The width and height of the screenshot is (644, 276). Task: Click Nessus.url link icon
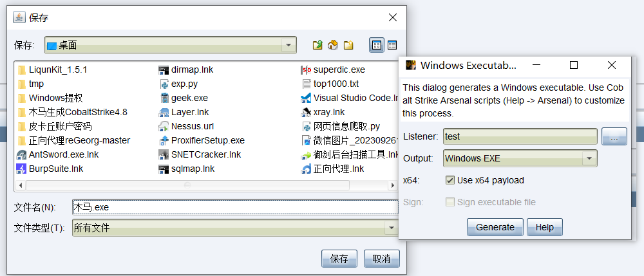(x=164, y=126)
